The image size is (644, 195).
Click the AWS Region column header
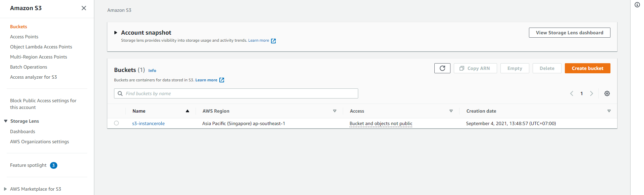click(216, 111)
